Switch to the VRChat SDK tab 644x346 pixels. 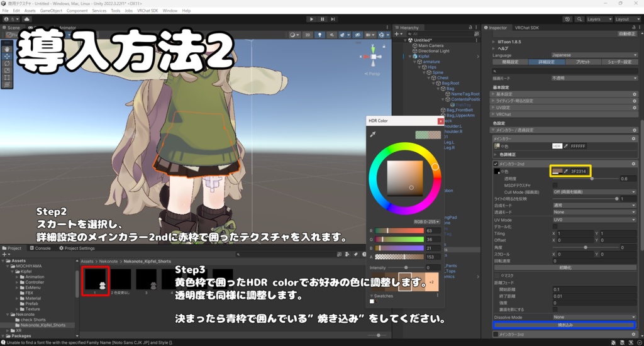527,28
